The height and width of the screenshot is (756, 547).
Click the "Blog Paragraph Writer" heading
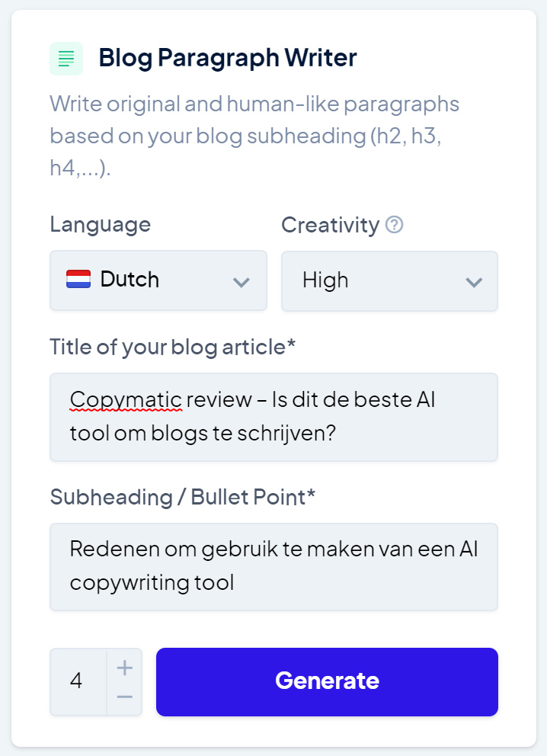coord(227,58)
